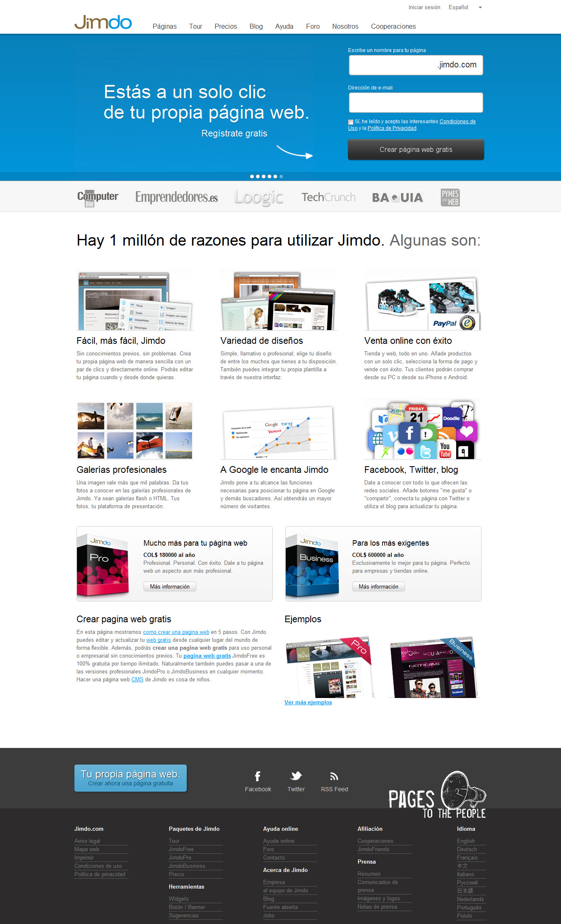Open the Español language dropdown arrow
This screenshot has height=924, width=561.
480,7
